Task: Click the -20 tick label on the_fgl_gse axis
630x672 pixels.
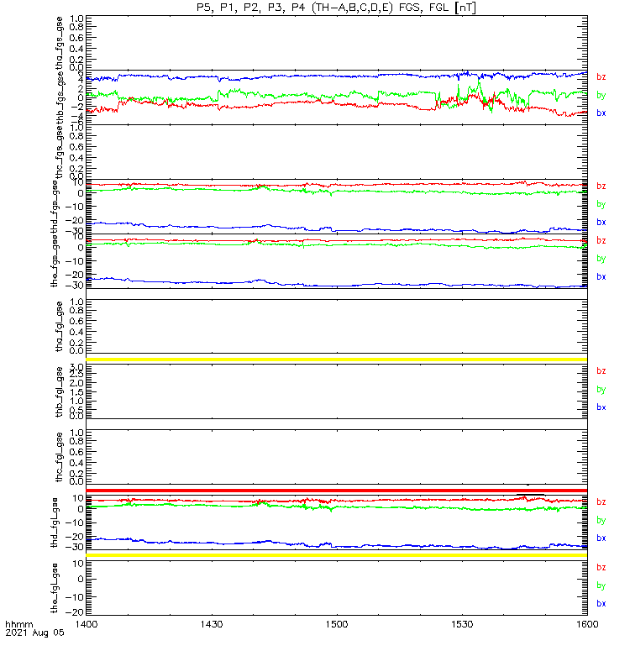Action: point(75,612)
